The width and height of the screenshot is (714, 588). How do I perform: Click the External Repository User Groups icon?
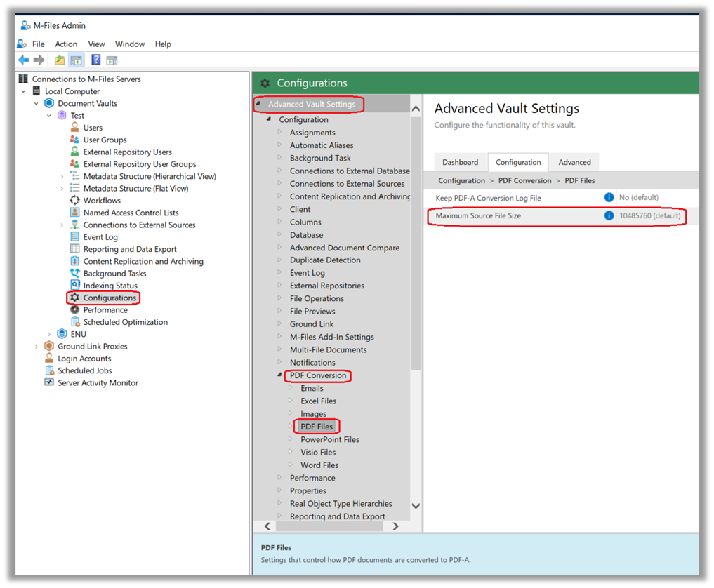pyautogui.click(x=74, y=163)
